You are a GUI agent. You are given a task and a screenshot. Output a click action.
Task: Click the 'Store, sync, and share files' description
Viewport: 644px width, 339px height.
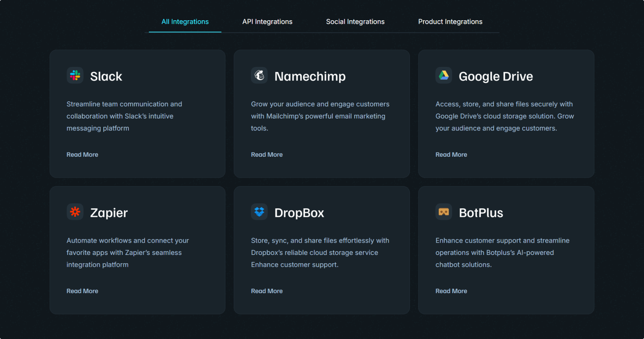click(320, 253)
